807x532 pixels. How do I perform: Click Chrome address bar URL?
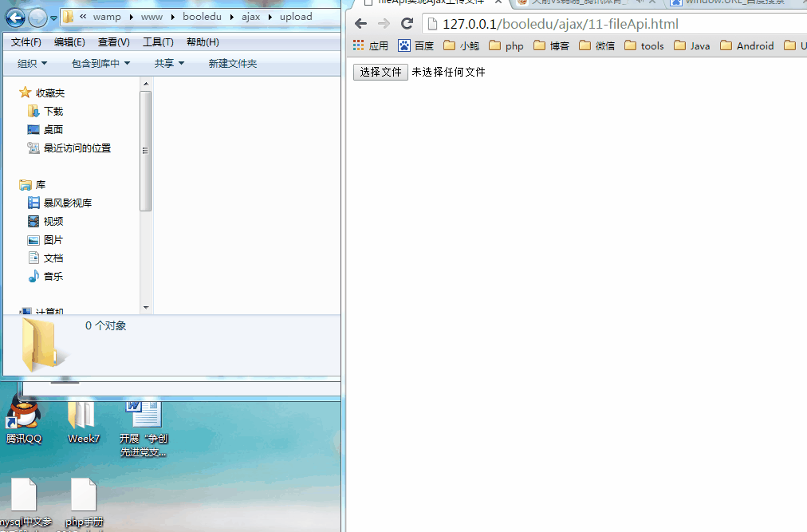[x=561, y=24]
